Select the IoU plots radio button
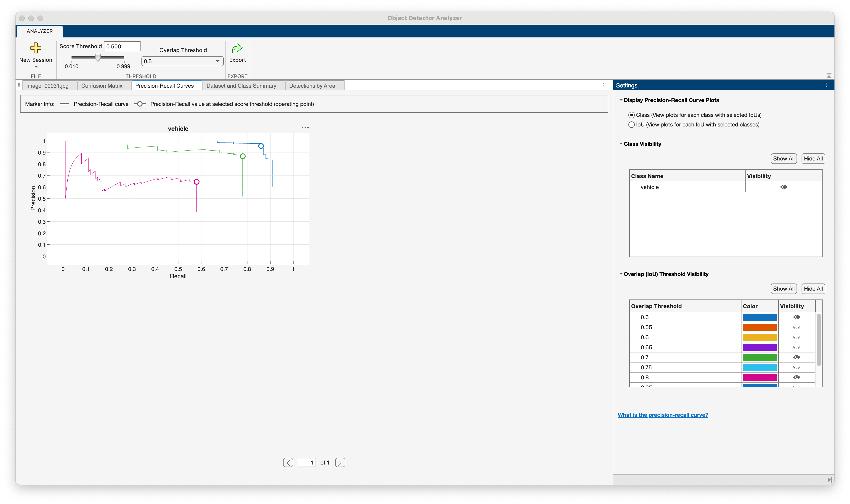Image resolution: width=850 pixels, height=504 pixels. click(631, 125)
